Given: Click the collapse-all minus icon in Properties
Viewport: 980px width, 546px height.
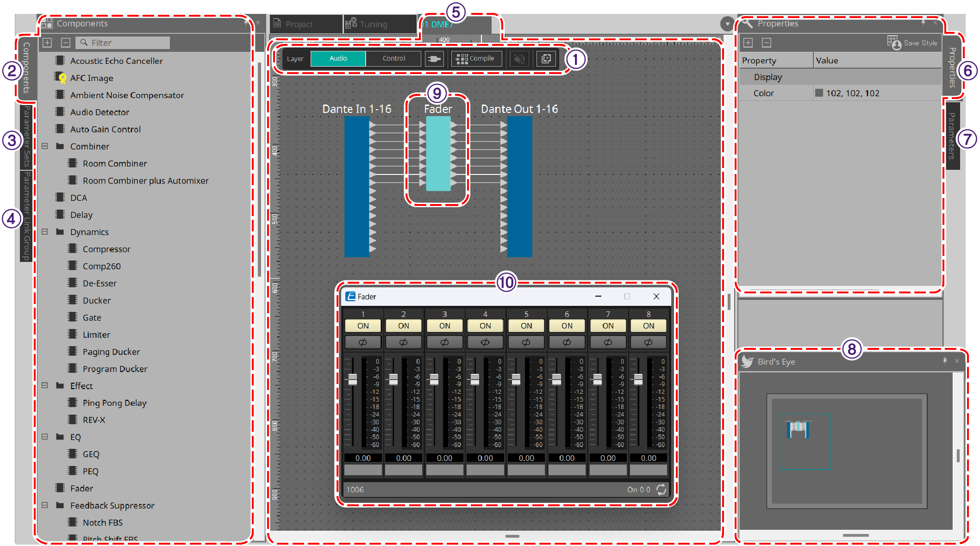Looking at the screenshot, I should pyautogui.click(x=767, y=43).
